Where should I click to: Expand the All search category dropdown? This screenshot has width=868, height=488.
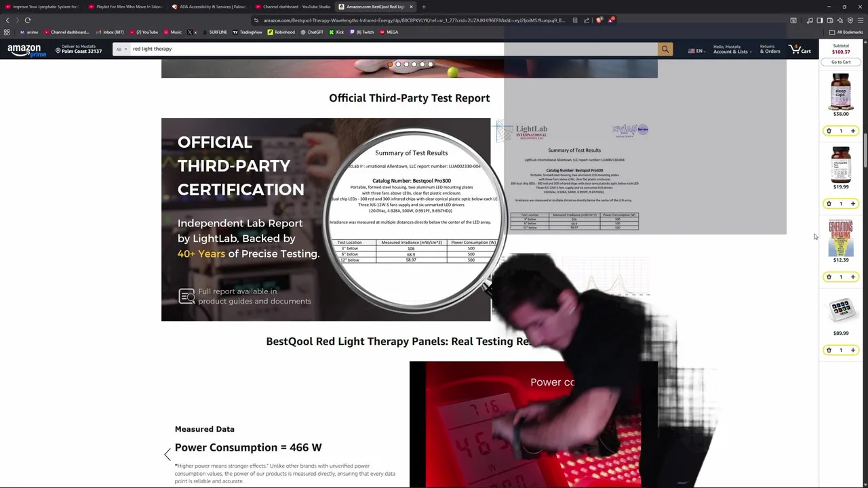click(x=121, y=49)
